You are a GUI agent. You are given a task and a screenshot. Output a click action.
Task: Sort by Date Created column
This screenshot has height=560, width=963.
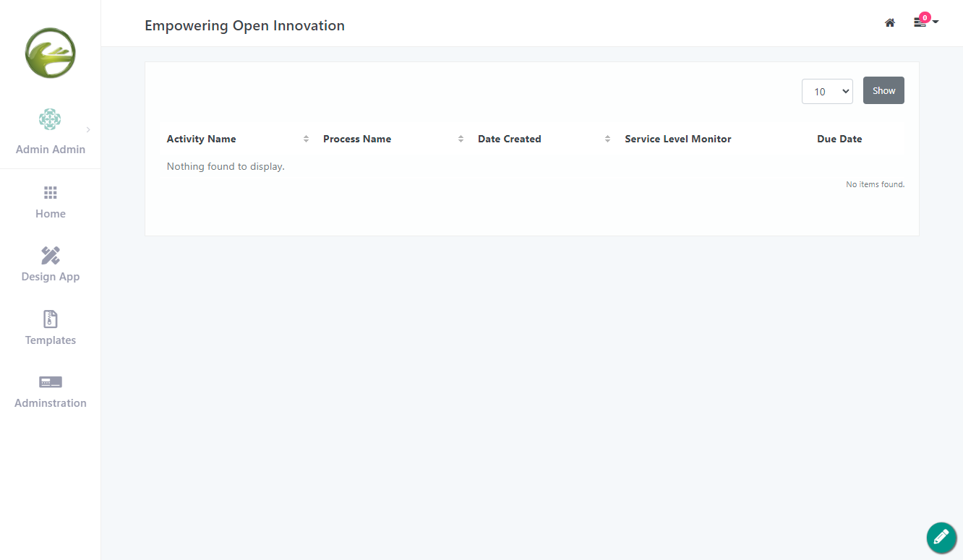[x=510, y=139]
